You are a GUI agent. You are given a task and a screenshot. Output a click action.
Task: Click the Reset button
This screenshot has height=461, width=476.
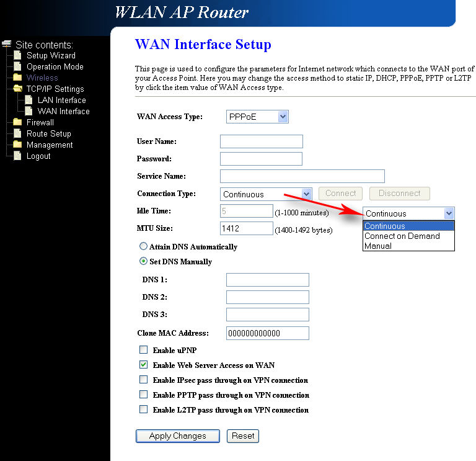243,436
